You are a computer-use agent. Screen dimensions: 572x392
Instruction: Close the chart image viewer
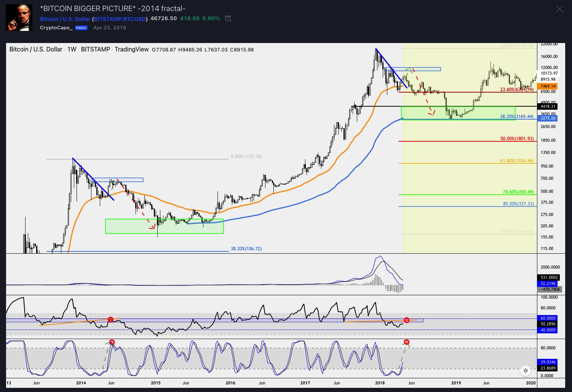[x=559, y=9]
